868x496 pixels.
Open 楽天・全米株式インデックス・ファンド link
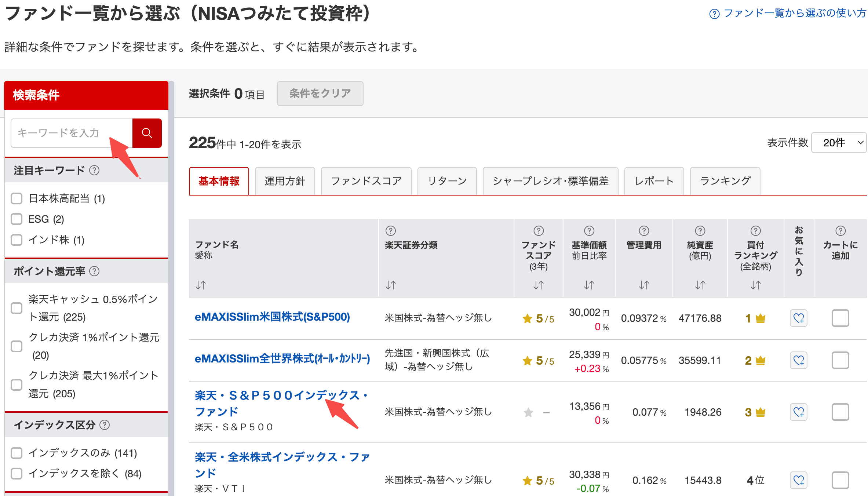(x=282, y=465)
